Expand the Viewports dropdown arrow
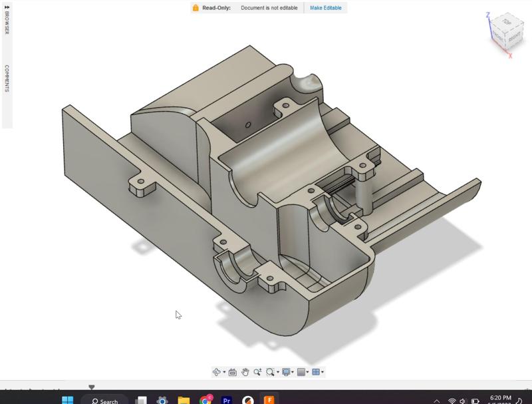532x404 pixels. point(323,373)
